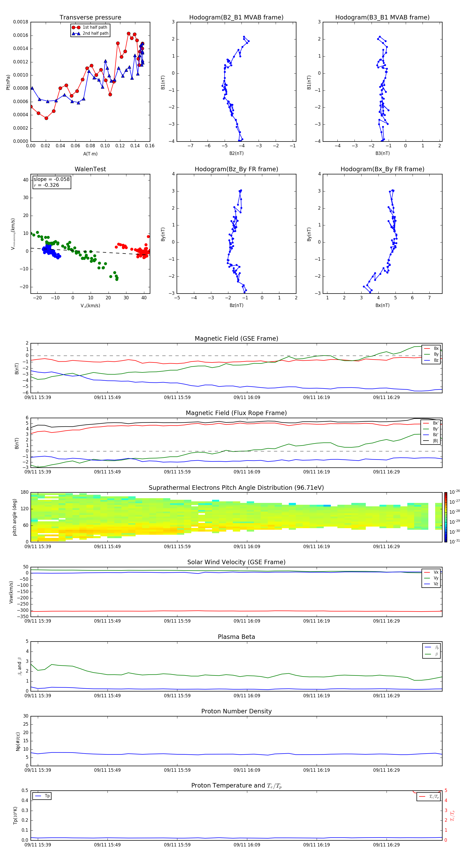Screen dimensions: 473x868
Task: Click the "Solar Wind Velocity (GSE Frame)" title
Action: [x=236, y=562]
